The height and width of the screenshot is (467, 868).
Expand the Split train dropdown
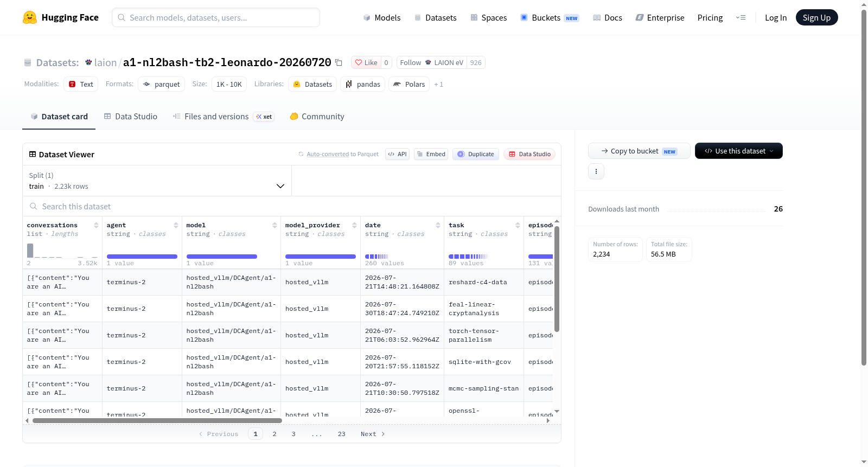pos(157,181)
